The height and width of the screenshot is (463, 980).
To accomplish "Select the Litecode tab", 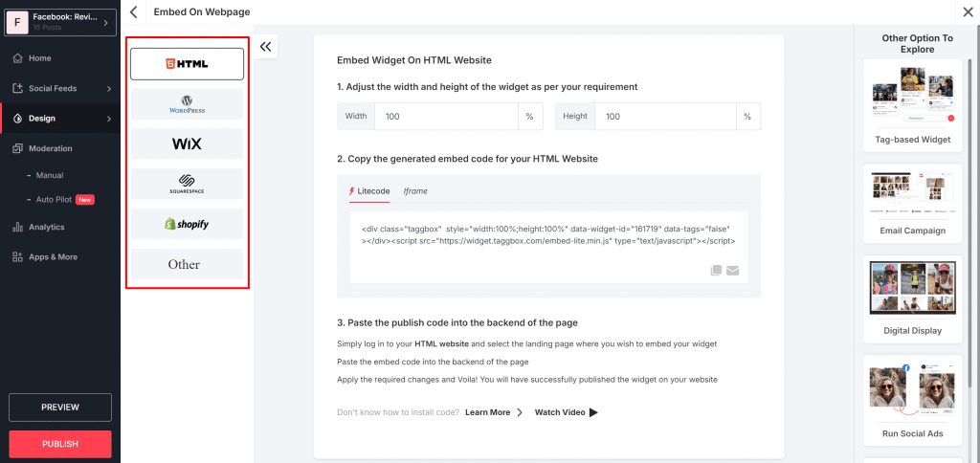I will click(369, 191).
